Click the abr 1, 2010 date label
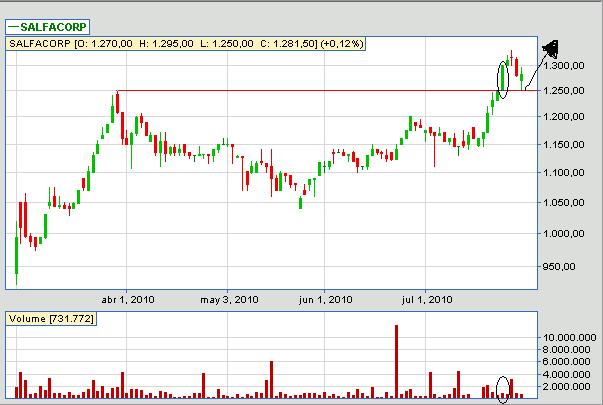The width and height of the screenshot is (603, 405). tap(128, 300)
